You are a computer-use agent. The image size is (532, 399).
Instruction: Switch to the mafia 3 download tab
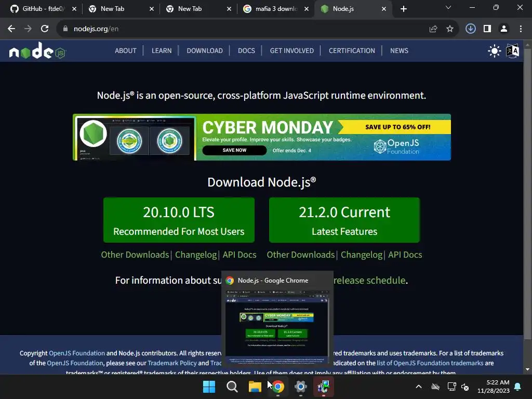point(275,9)
